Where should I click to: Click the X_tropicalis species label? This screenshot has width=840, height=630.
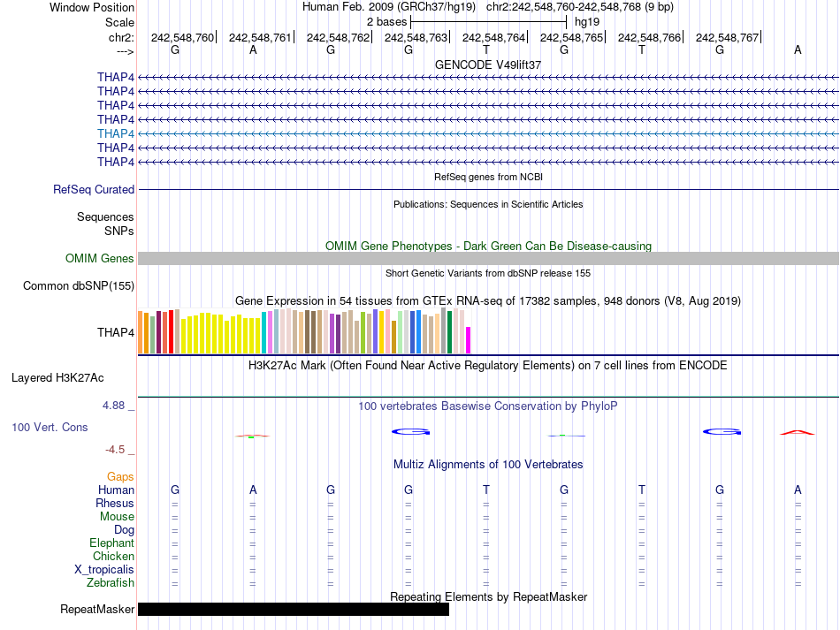(x=104, y=570)
